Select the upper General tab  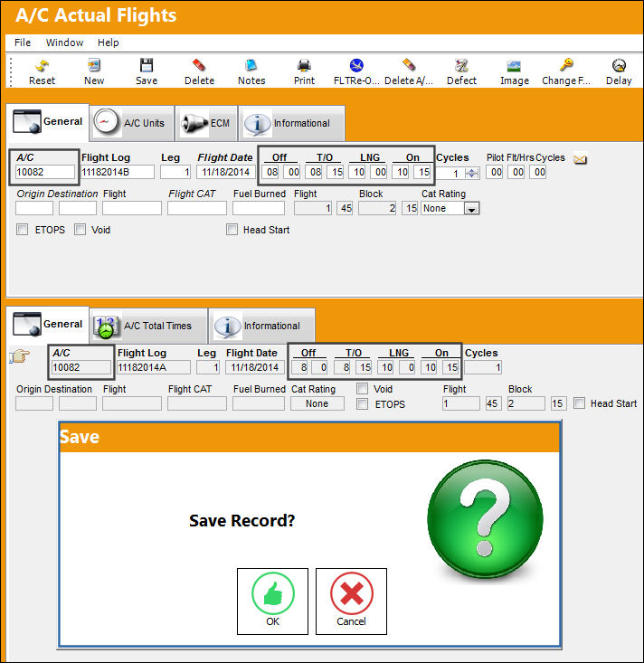[x=48, y=122]
